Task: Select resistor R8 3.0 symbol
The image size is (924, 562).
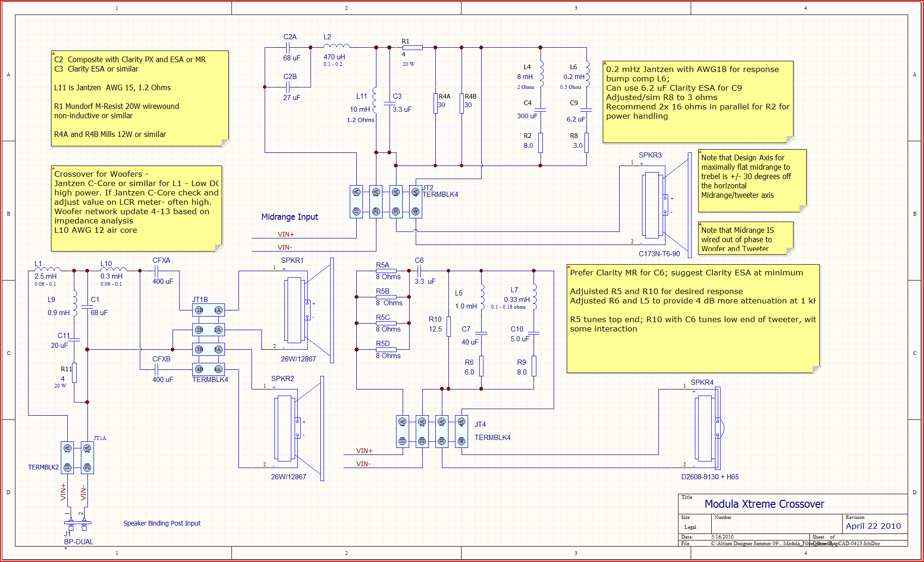Action: point(586,143)
